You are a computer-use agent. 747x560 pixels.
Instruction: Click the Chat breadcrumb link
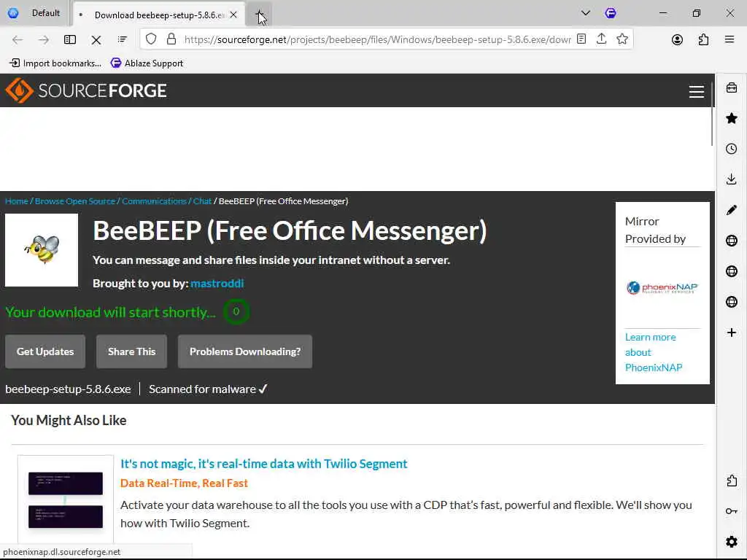pyautogui.click(x=202, y=201)
